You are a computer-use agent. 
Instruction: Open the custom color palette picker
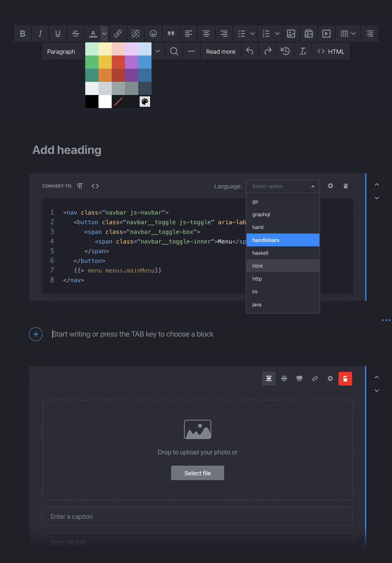click(145, 102)
